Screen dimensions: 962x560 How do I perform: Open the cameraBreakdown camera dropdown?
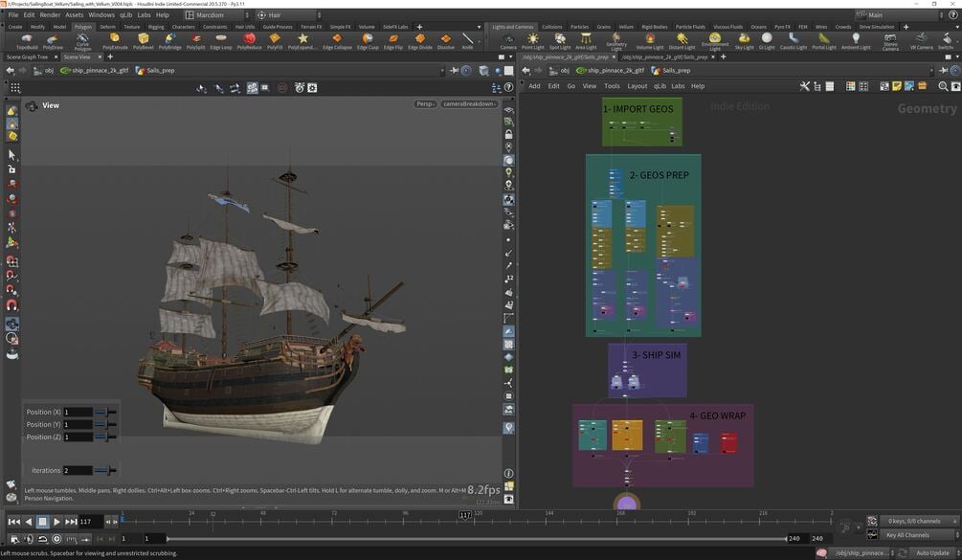pos(469,103)
